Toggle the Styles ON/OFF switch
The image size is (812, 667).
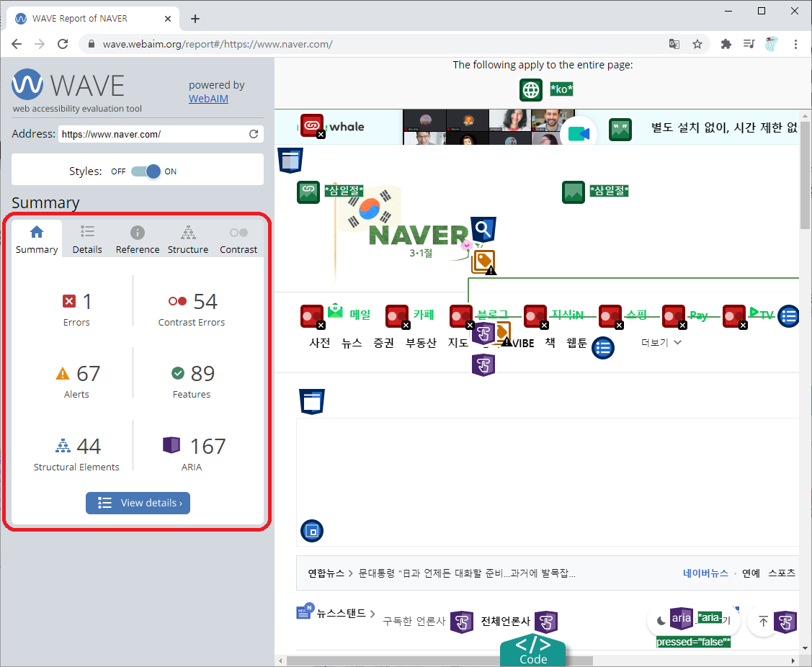pyautogui.click(x=146, y=171)
